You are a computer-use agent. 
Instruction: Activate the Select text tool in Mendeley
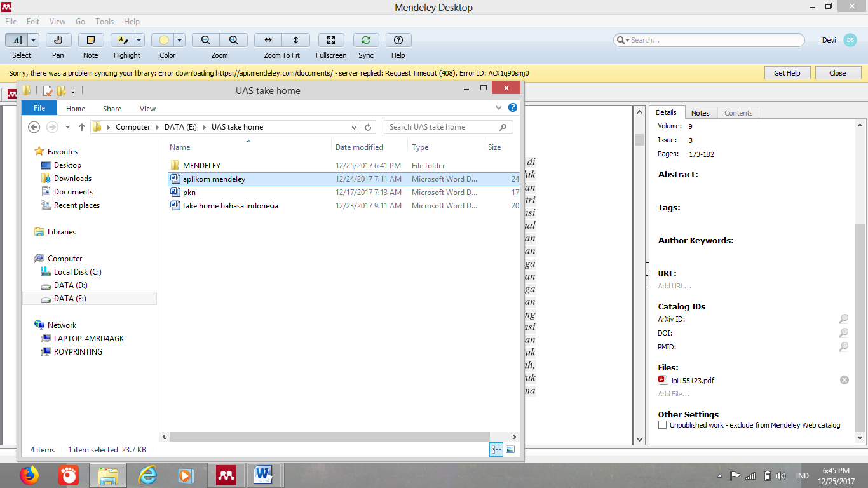(17, 40)
